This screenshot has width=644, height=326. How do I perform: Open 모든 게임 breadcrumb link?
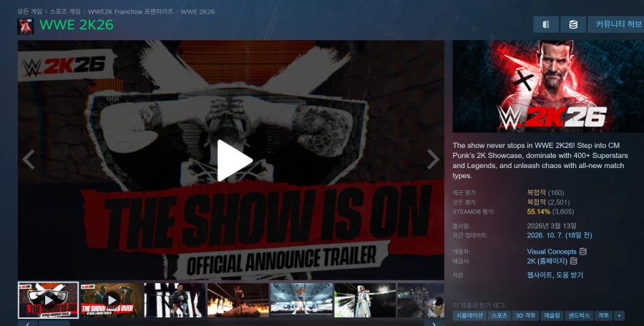click(x=29, y=11)
